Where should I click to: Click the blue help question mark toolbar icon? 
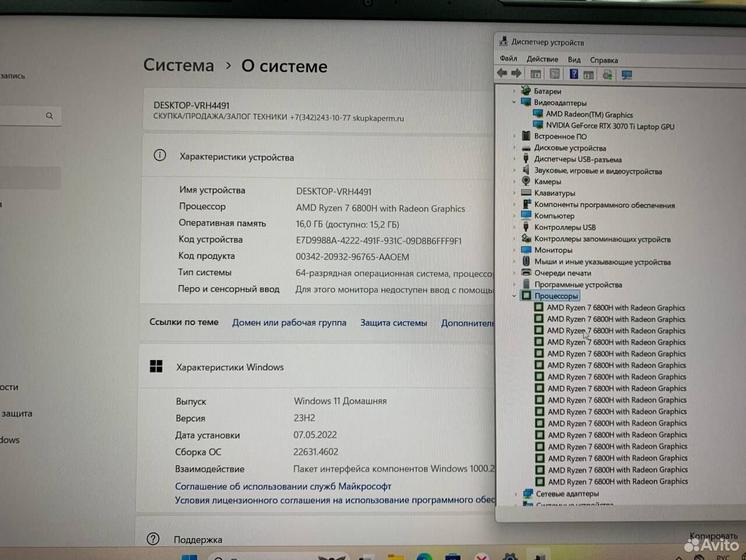tap(574, 74)
